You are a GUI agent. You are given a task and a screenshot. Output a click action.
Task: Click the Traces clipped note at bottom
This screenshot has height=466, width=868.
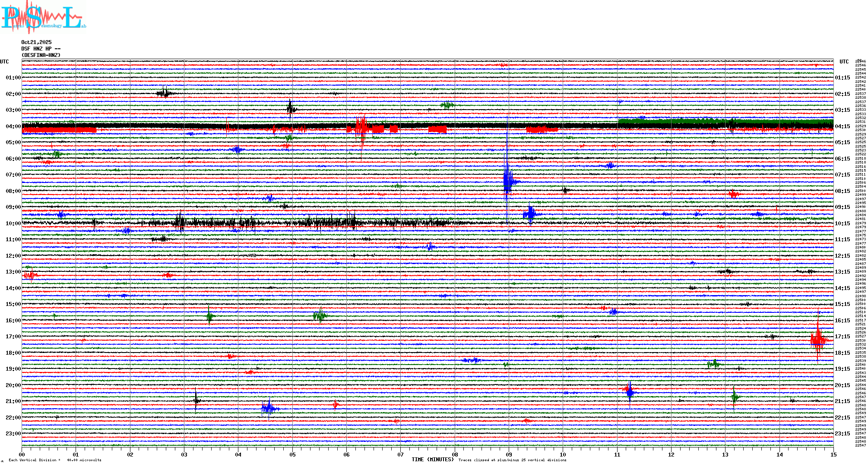(512, 460)
